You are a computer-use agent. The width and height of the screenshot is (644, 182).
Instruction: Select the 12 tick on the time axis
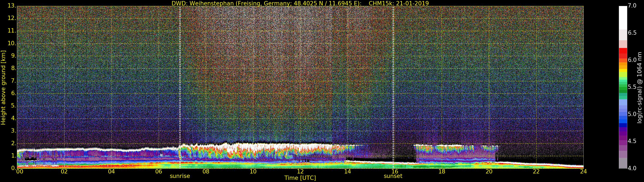300,172
